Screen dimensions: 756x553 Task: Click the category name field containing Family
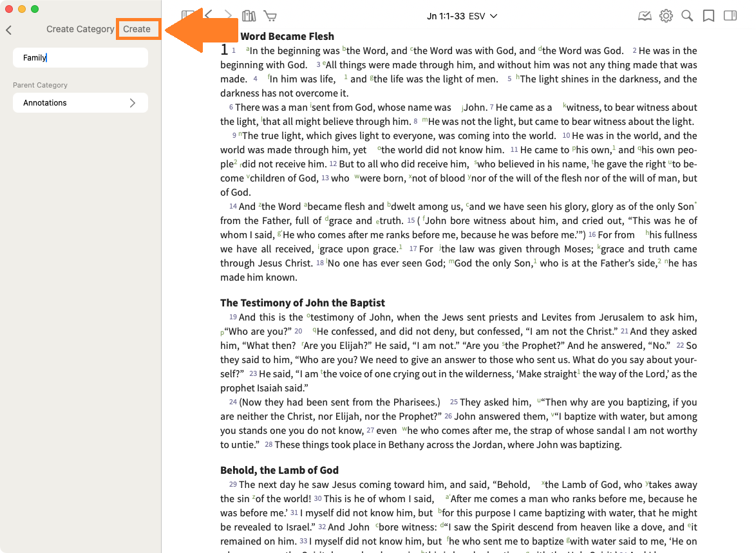point(80,58)
